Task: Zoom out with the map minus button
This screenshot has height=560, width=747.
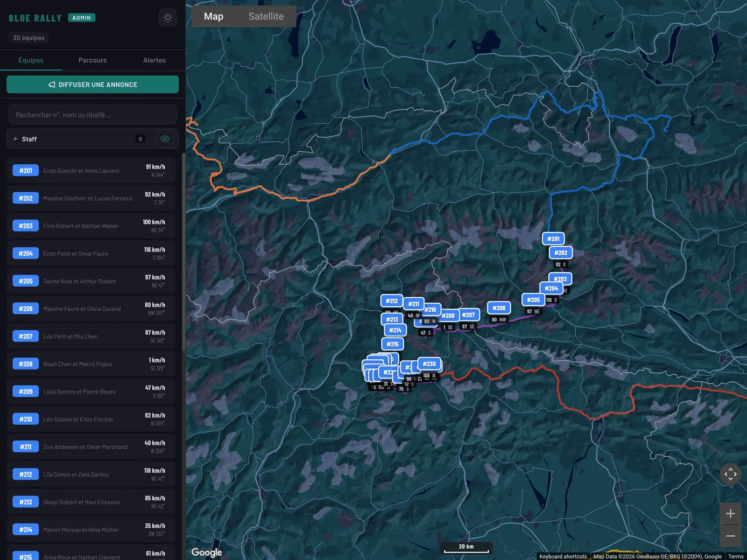Action: [731, 536]
